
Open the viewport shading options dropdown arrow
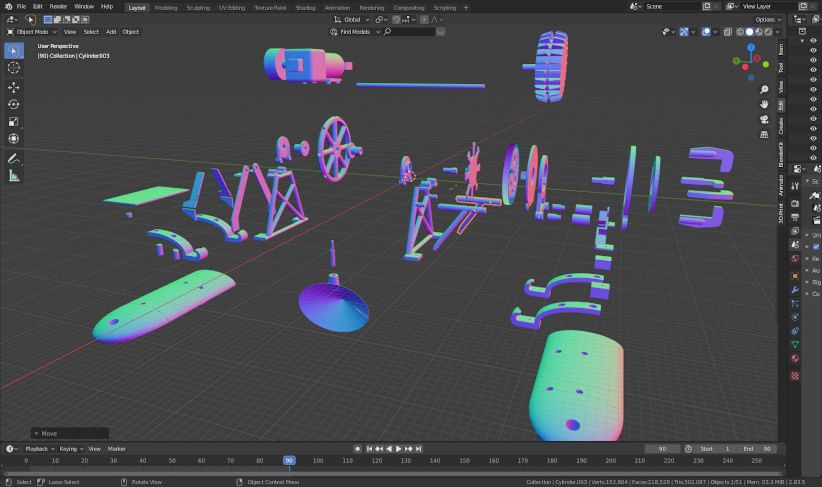(x=777, y=32)
